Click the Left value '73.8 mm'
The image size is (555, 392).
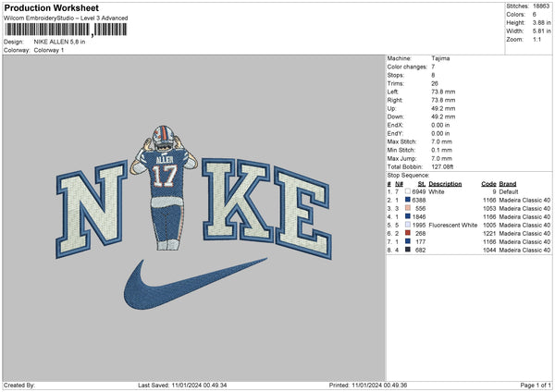443,92
